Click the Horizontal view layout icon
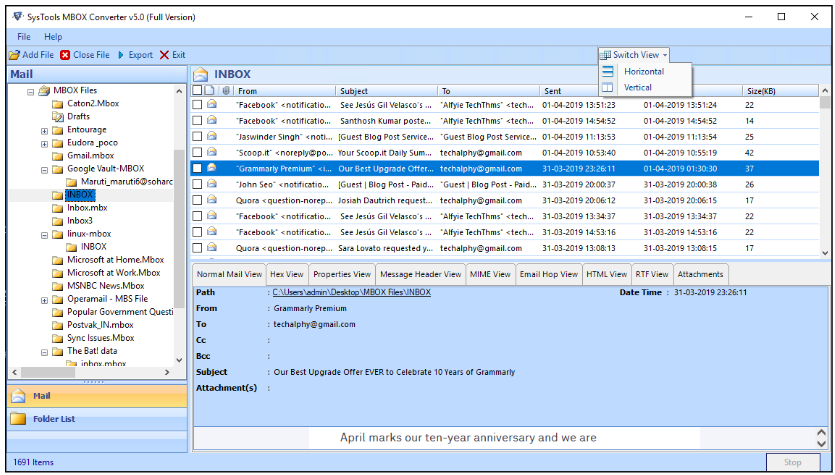The width and height of the screenshot is (835, 475). pyautogui.click(x=608, y=71)
